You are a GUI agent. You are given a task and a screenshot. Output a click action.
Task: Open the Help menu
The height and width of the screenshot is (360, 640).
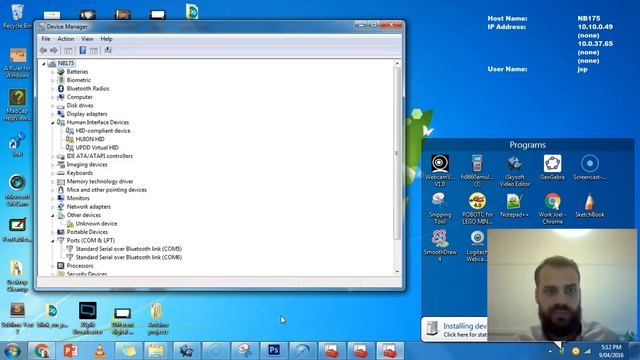(106, 39)
